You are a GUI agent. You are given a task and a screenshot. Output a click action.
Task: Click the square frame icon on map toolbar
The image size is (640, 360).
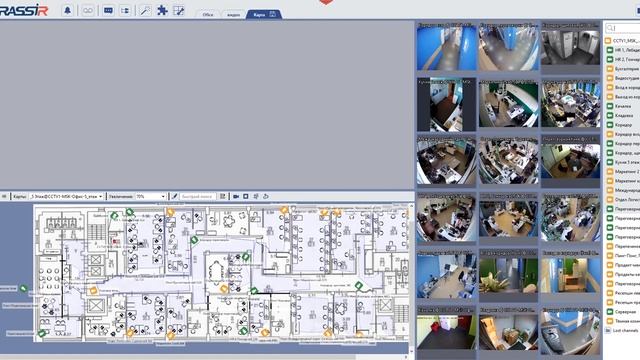click(x=246, y=196)
